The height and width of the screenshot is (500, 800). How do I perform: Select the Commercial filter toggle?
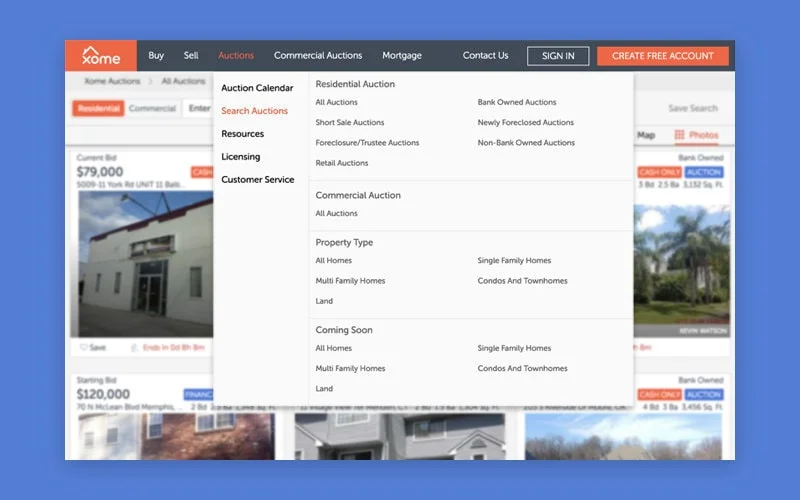coord(152,108)
